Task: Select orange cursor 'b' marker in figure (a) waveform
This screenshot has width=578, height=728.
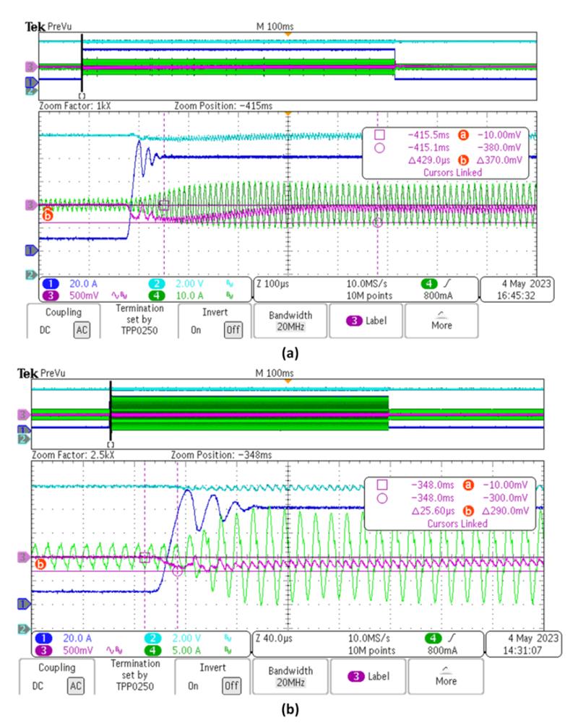Action: 48,214
